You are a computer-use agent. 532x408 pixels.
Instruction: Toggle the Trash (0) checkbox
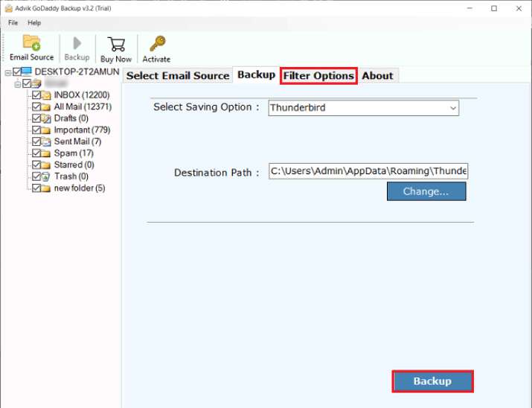[x=36, y=176]
